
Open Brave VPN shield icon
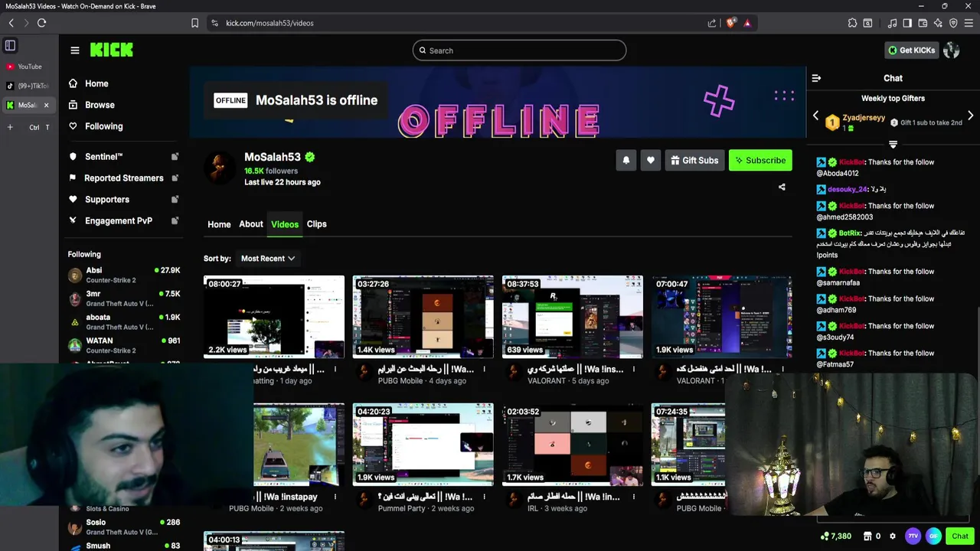tap(953, 23)
